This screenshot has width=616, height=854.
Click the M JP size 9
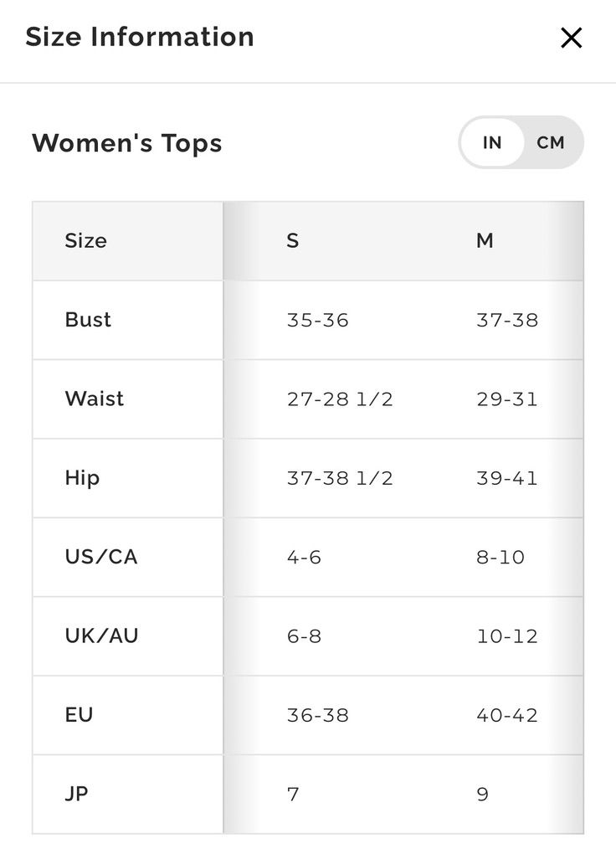[x=482, y=794]
